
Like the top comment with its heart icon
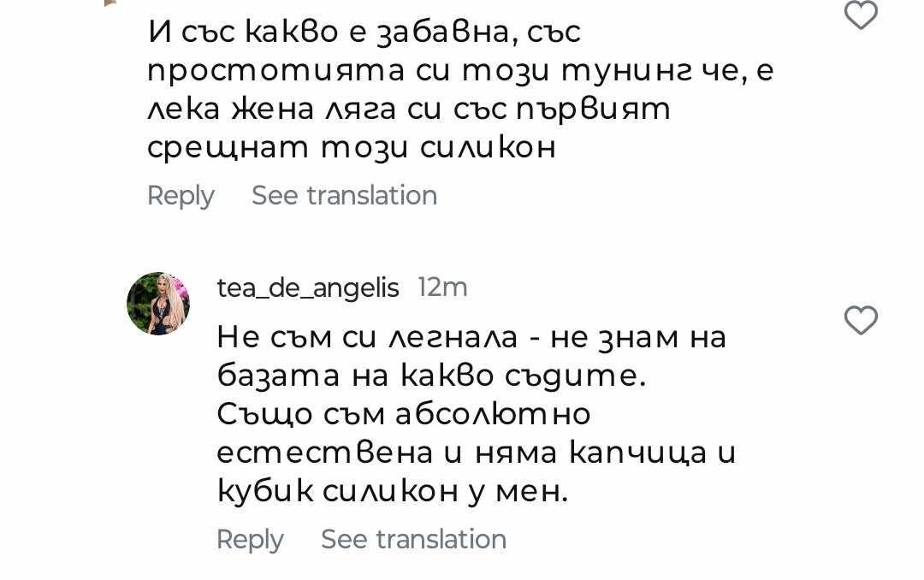coord(861,15)
